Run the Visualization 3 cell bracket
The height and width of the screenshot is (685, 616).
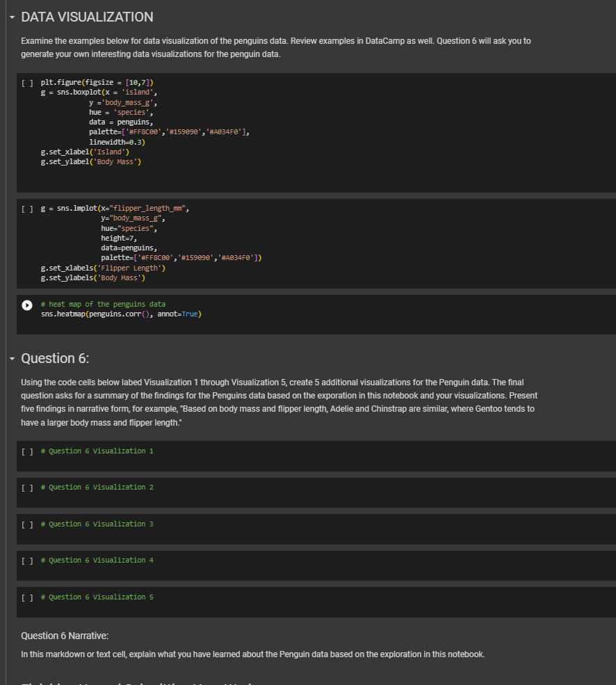[27, 524]
